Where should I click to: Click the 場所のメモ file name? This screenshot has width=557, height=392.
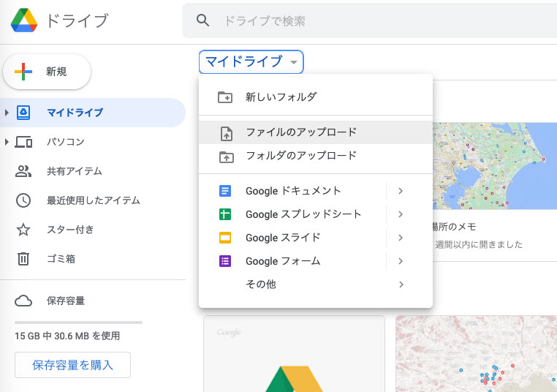[454, 227]
